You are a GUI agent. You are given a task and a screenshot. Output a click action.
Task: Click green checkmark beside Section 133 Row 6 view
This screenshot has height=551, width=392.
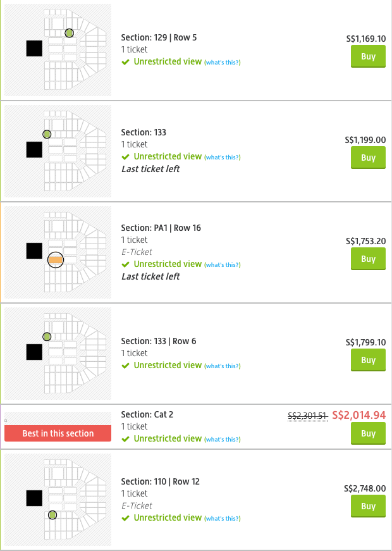tap(126, 366)
